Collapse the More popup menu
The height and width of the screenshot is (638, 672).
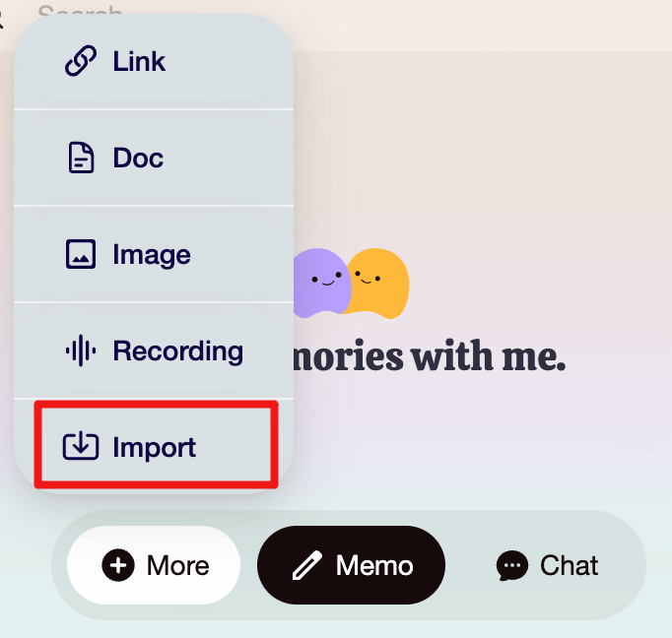point(154,565)
